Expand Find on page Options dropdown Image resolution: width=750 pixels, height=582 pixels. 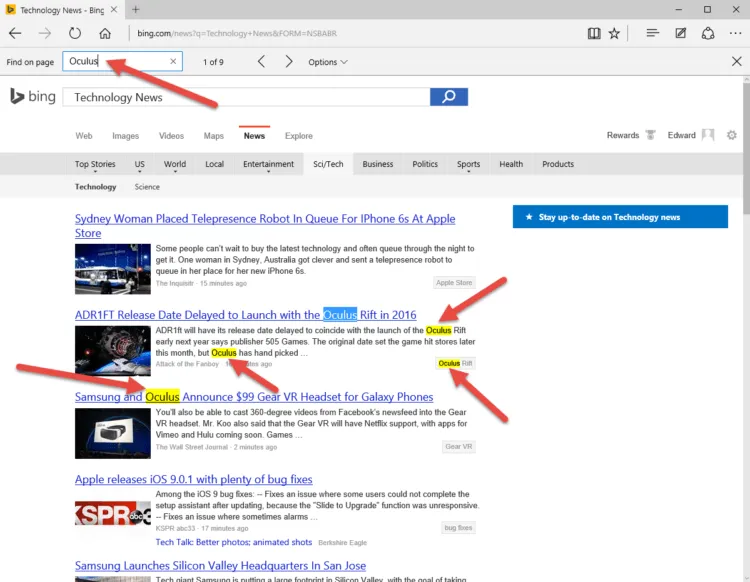[x=328, y=62]
